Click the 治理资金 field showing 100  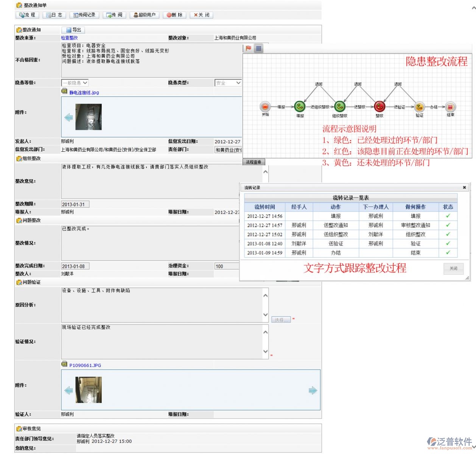(227, 266)
